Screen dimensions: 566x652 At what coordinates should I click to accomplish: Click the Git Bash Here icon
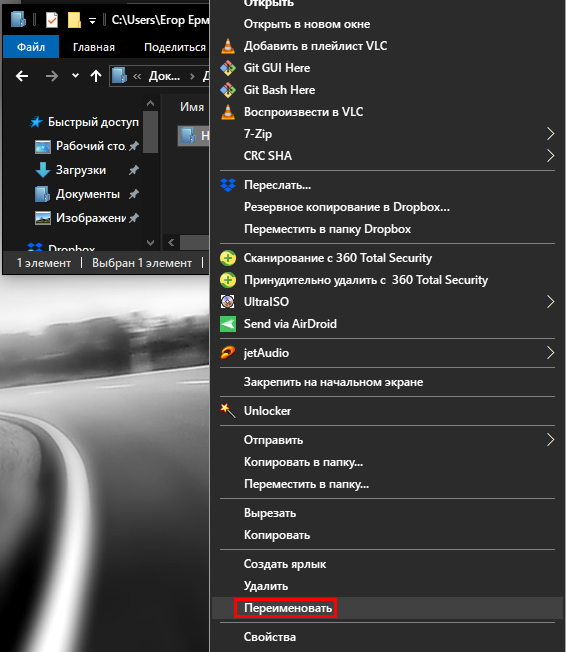coord(228,90)
